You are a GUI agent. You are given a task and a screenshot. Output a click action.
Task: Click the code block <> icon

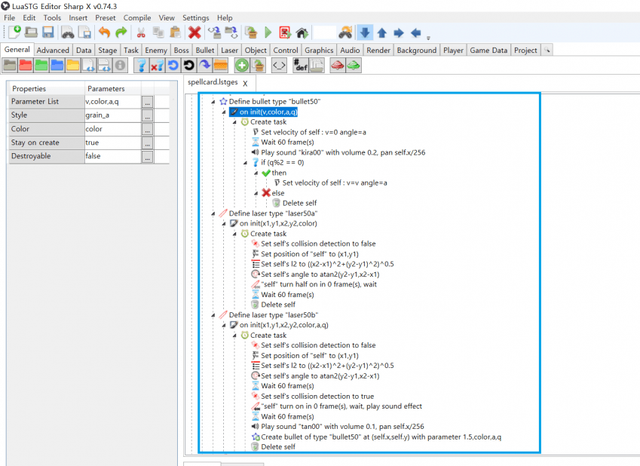[x=279, y=65]
